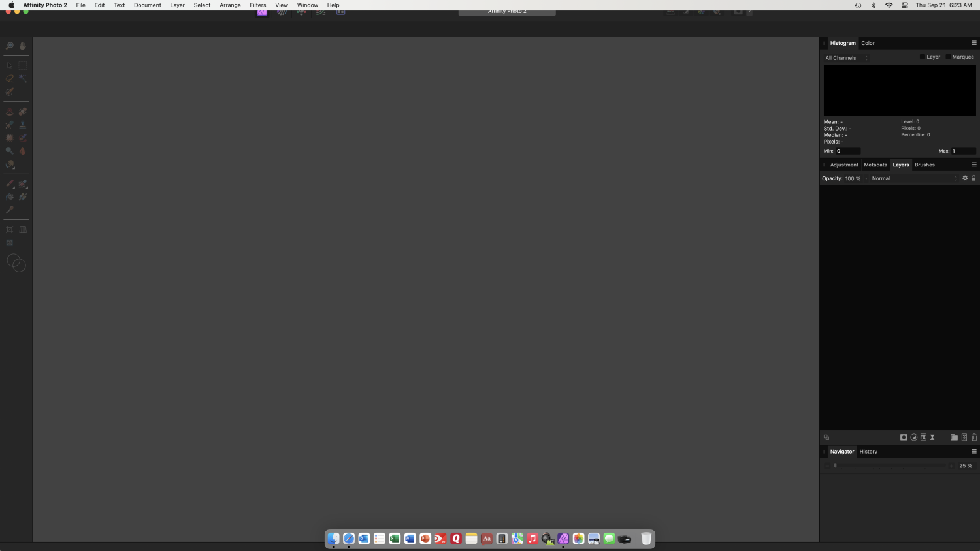The image size is (980, 551).
Task: Select the Paint Brush tool
Action: pyautogui.click(x=9, y=183)
